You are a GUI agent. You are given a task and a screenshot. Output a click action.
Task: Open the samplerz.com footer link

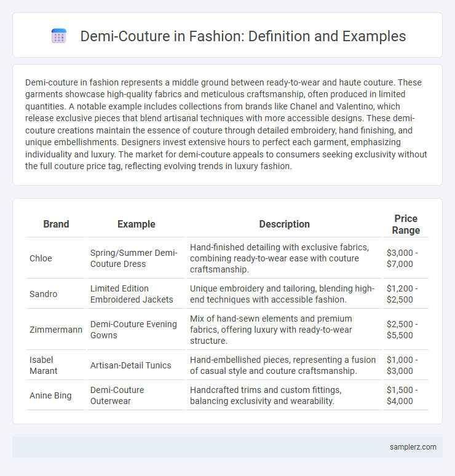(x=413, y=447)
